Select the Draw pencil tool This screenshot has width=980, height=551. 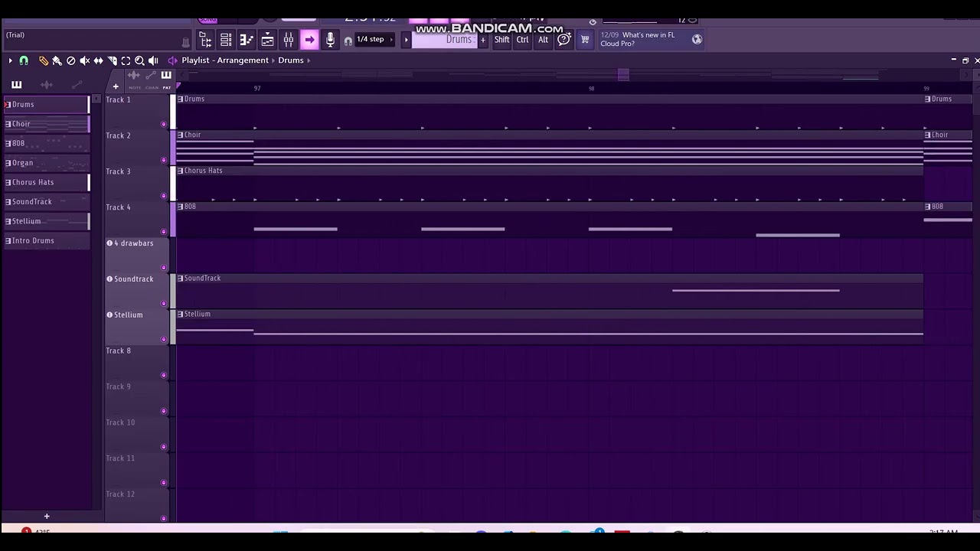[44, 60]
